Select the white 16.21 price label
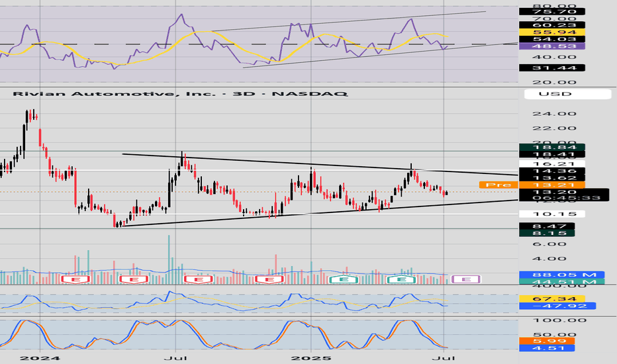617x364 pixels. (552, 163)
